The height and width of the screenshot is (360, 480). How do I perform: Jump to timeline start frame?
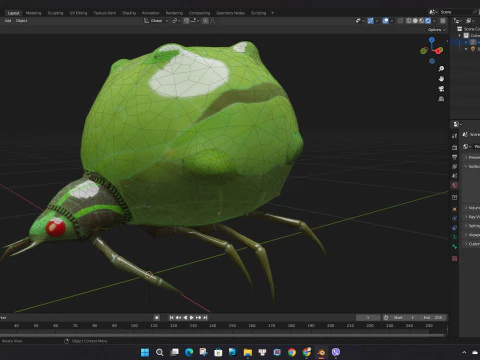[x=171, y=318]
